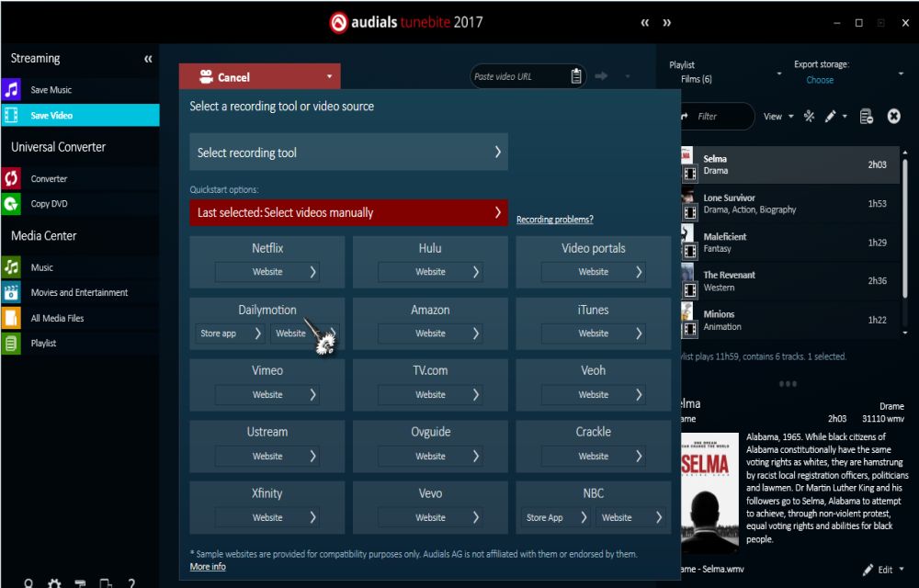Open the Hulu Website button

[x=430, y=272]
